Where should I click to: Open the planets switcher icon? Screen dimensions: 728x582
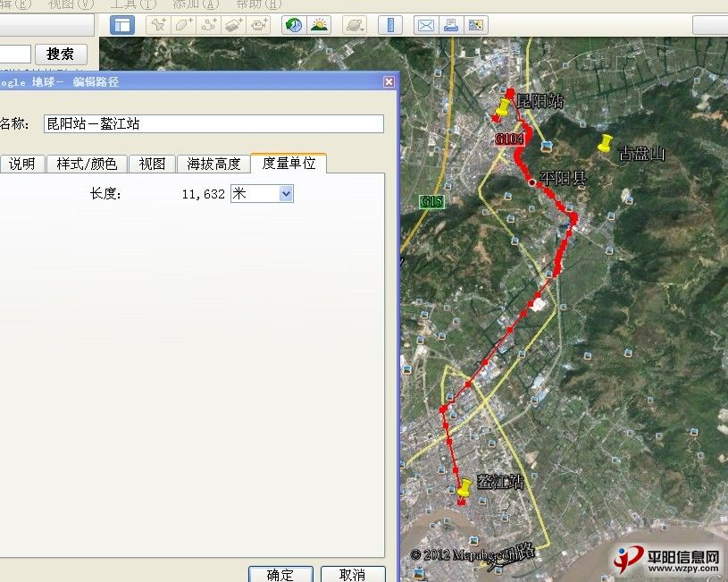coord(355,25)
